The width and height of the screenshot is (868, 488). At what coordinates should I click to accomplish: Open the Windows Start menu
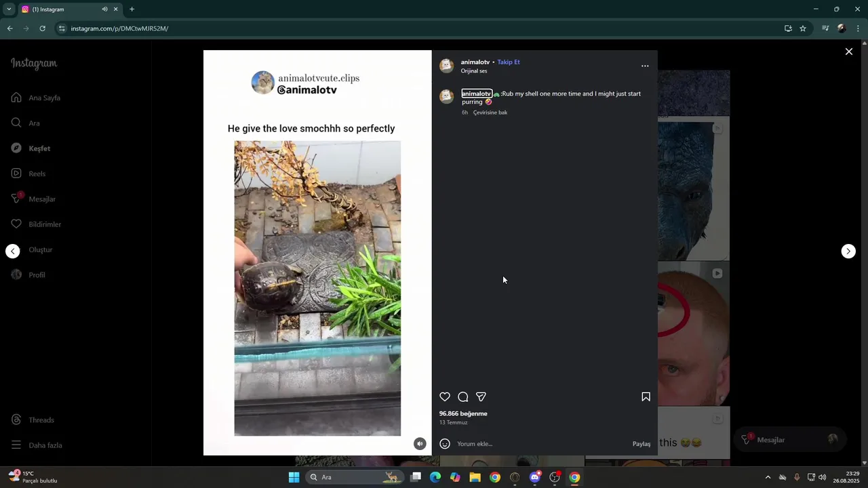click(x=294, y=477)
